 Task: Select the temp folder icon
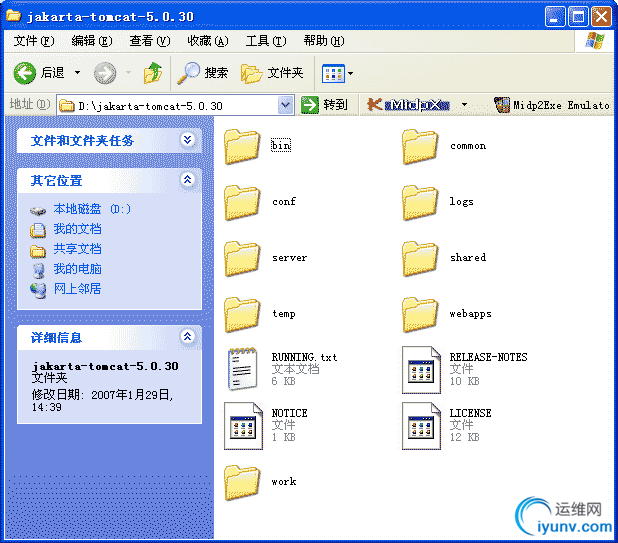tap(242, 314)
